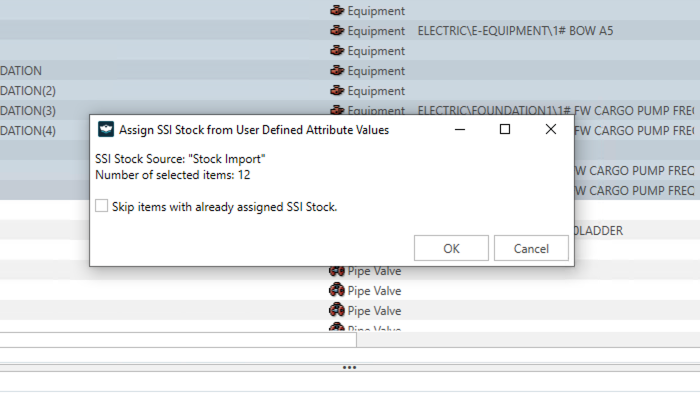Minimize the Assign SSI Stock dialog
Screen dimensions: 700x400
tap(459, 129)
